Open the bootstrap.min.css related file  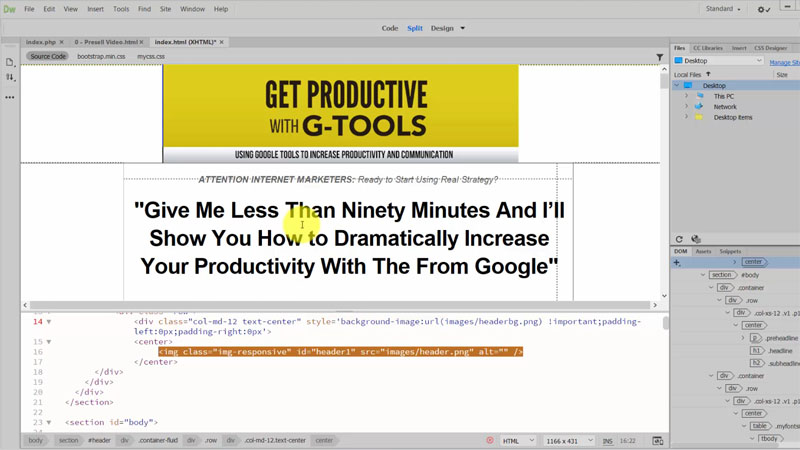pyautogui.click(x=101, y=57)
